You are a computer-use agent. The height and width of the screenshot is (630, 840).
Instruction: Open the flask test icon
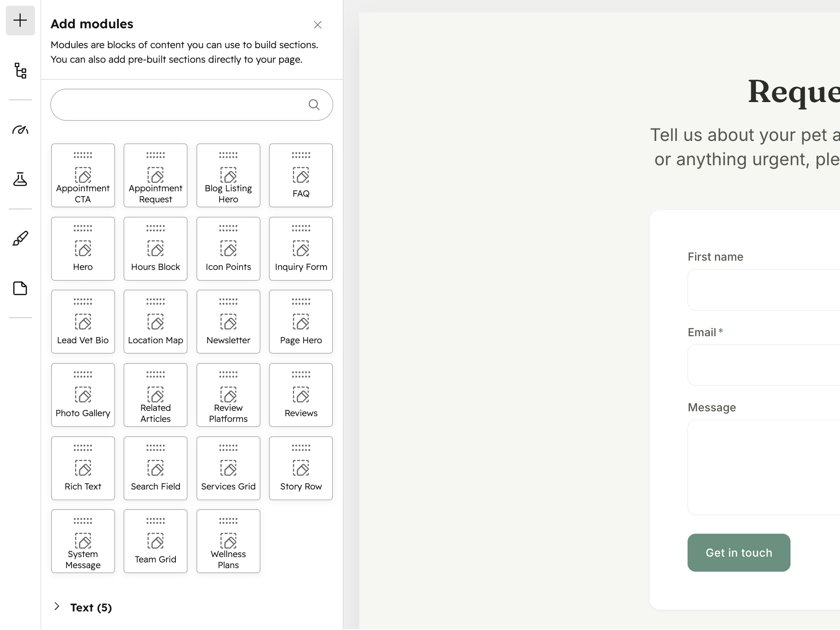click(20, 179)
